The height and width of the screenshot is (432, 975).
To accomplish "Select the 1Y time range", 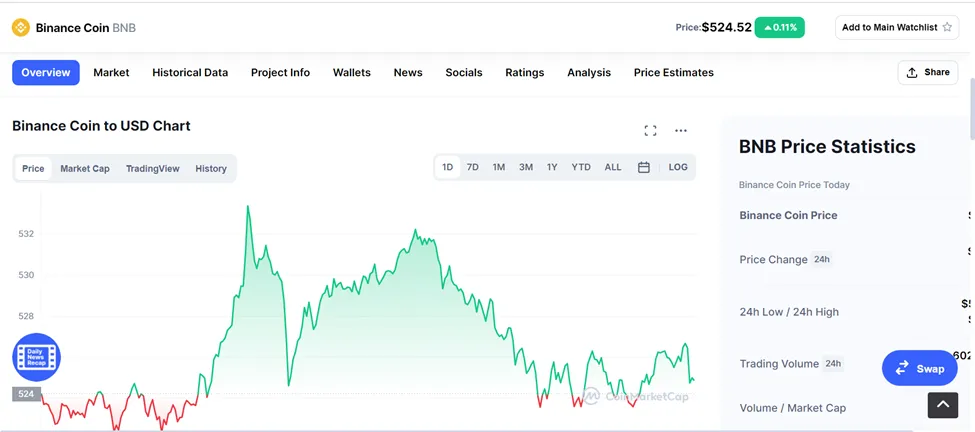I will tap(552, 167).
